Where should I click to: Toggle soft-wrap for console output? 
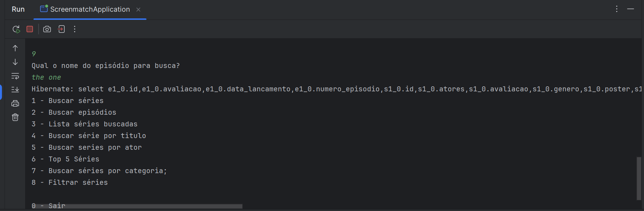(x=15, y=76)
